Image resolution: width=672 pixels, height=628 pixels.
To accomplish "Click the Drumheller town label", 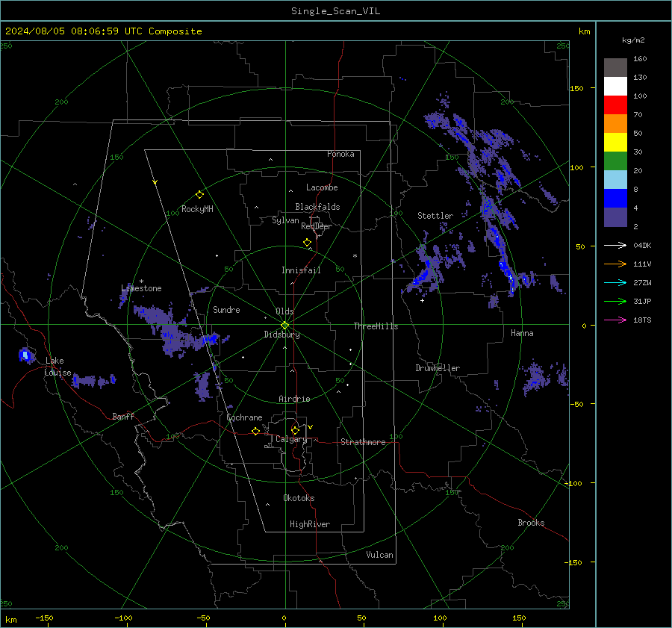I will coord(438,368).
